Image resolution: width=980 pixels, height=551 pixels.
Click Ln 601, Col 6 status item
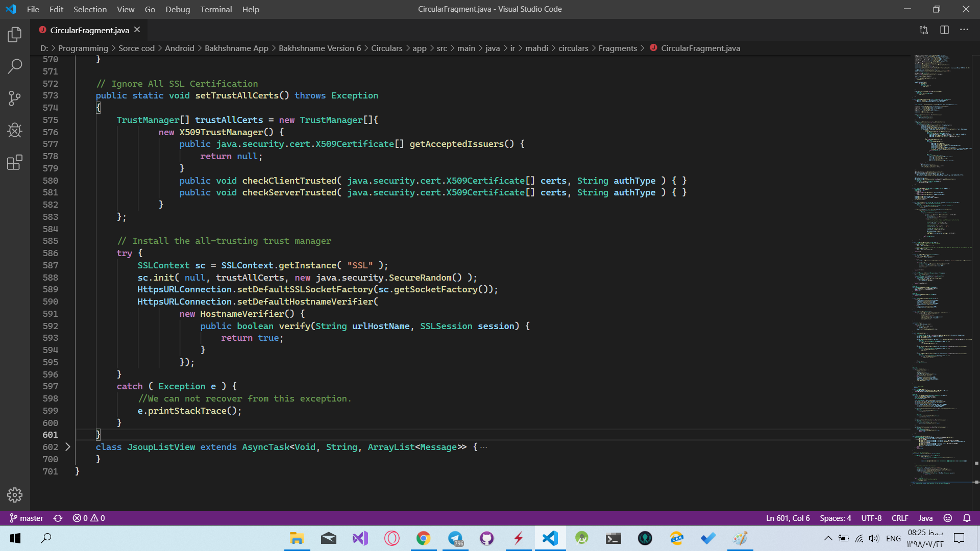pos(788,518)
